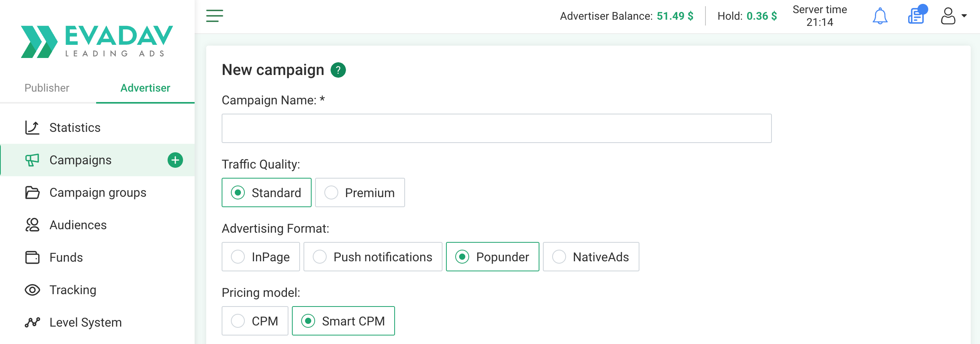Click the Funds wallet icon
Image resolution: width=980 pixels, height=344 pixels.
tap(32, 257)
